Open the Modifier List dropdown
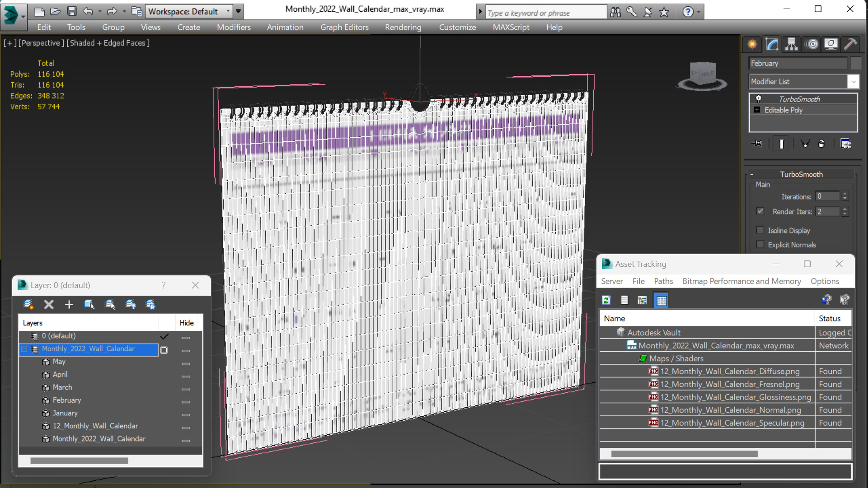The height and width of the screenshot is (488, 868). 804,82
